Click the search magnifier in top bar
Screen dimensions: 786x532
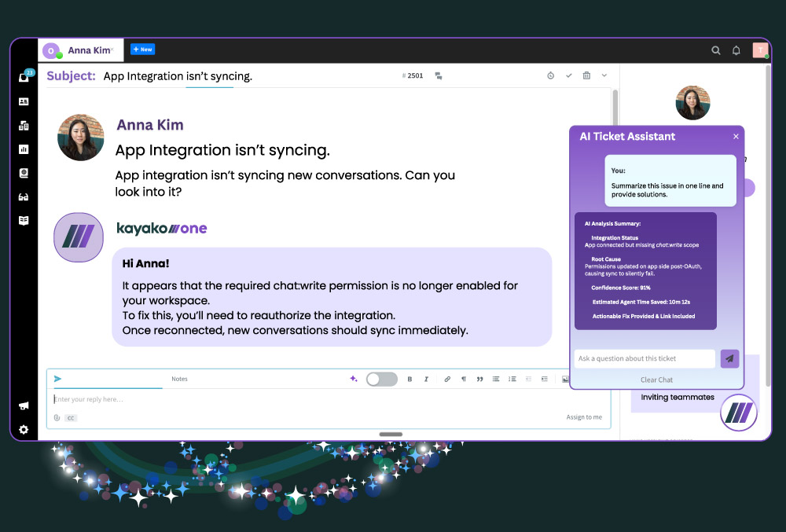click(716, 50)
